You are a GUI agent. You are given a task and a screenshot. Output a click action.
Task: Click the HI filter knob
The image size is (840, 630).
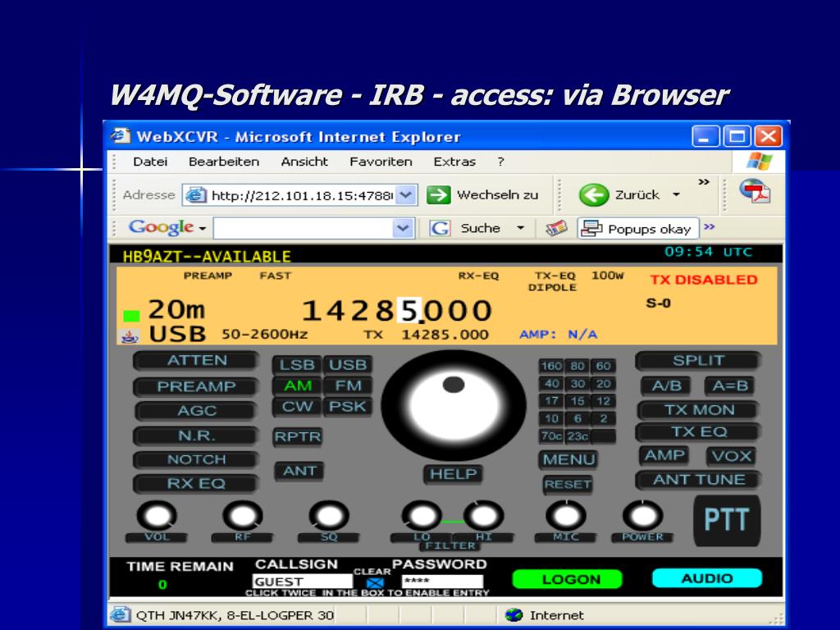click(483, 516)
